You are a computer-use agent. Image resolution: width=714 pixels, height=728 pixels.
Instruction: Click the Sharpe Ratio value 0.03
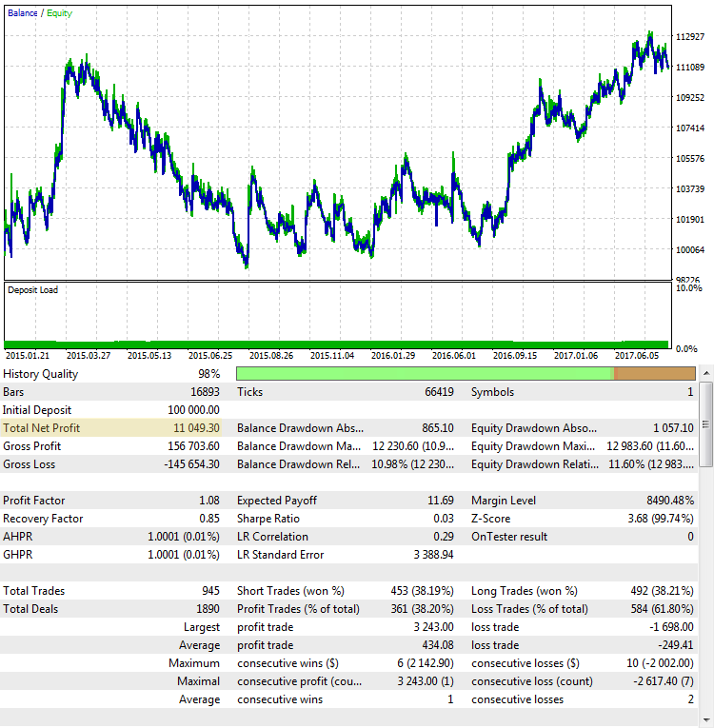(x=444, y=519)
